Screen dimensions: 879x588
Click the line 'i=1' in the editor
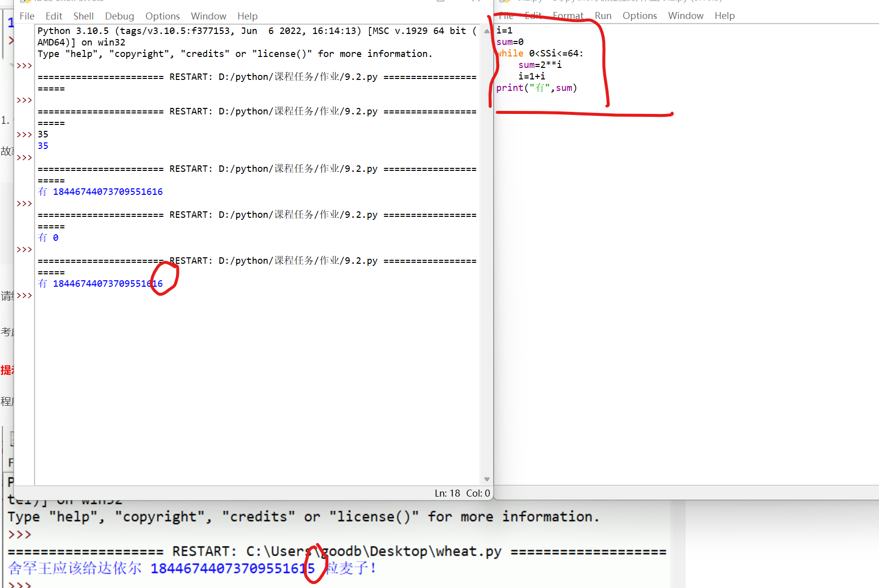click(x=504, y=30)
